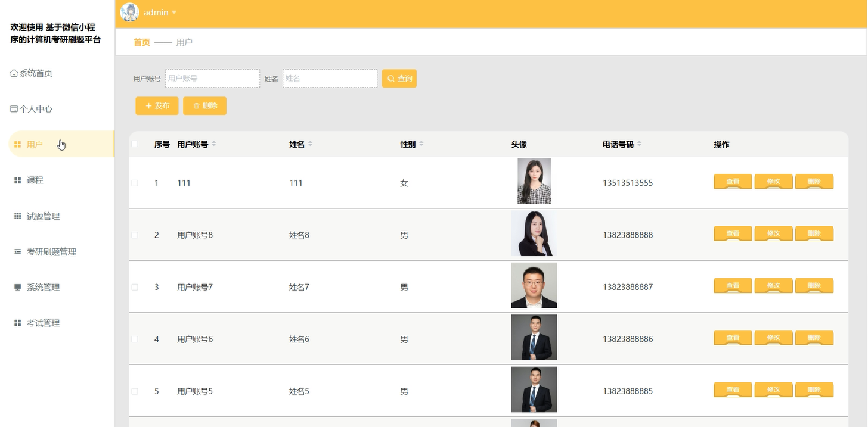868x427 pixels.
Task: Check the row 1 checkbox for 111
Action: click(135, 183)
